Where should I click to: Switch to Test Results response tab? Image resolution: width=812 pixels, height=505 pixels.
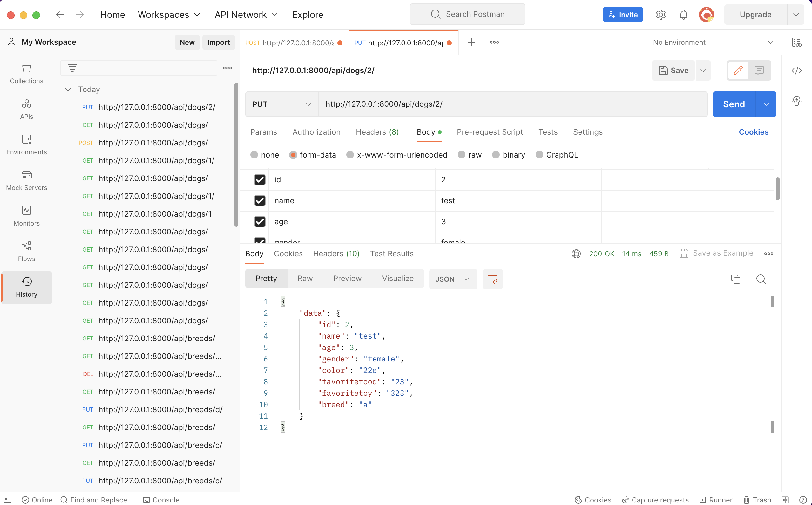(x=391, y=253)
